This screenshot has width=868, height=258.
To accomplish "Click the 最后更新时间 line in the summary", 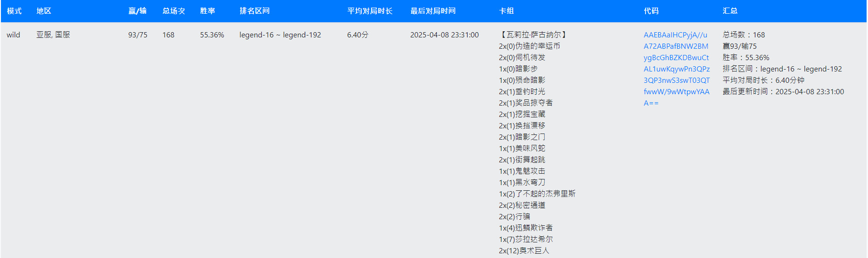I will click(x=783, y=92).
